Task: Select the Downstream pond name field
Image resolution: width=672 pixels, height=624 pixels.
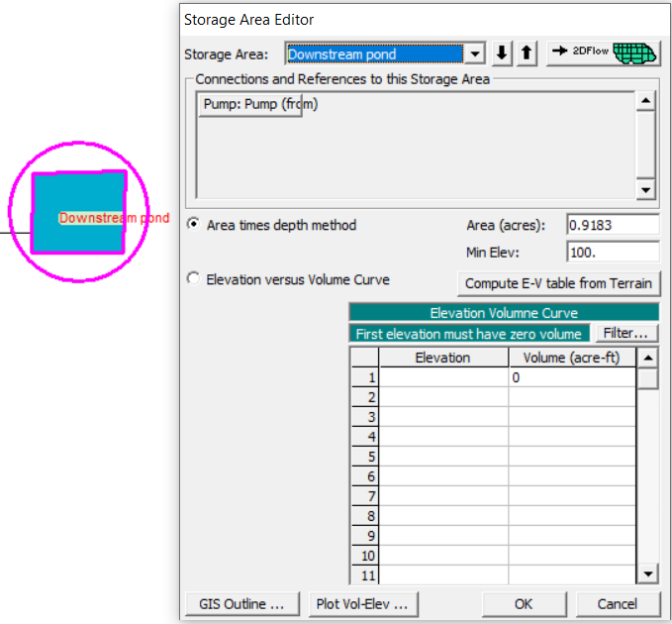Action: click(375, 54)
